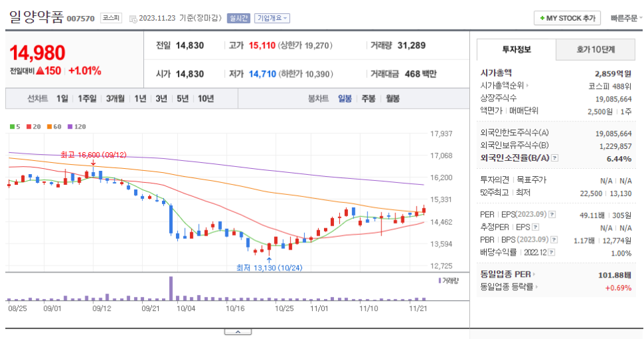This screenshot has height=339, width=644.
Task: Click the stock code 007570
Action: click(x=81, y=19)
